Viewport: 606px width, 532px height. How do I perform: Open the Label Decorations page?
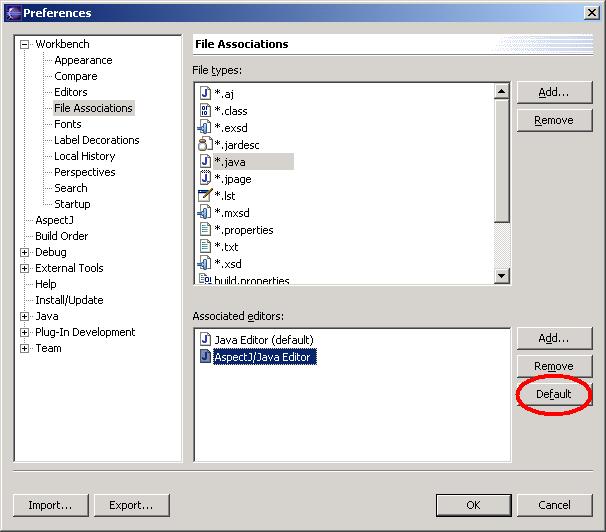pos(97,140)
